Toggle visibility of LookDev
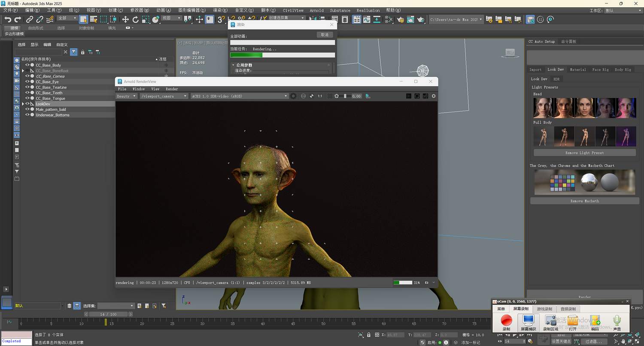Screen dimensions: 644x346 click(27, 104)
